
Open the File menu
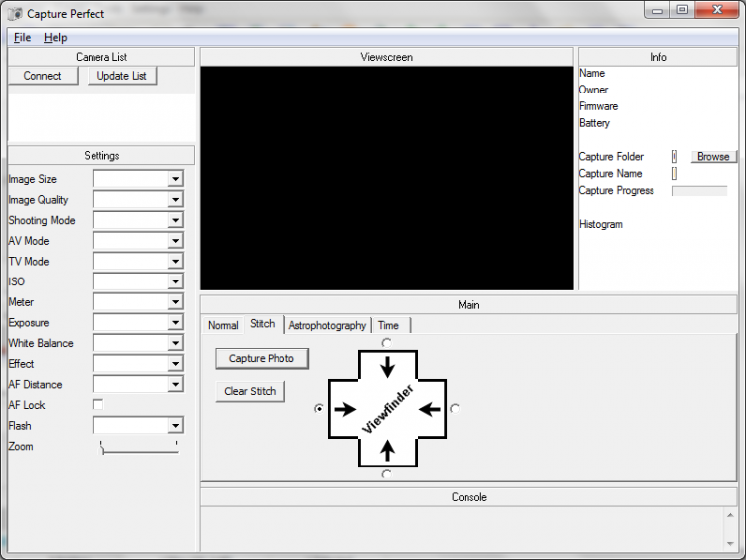(x=22, y=37)
